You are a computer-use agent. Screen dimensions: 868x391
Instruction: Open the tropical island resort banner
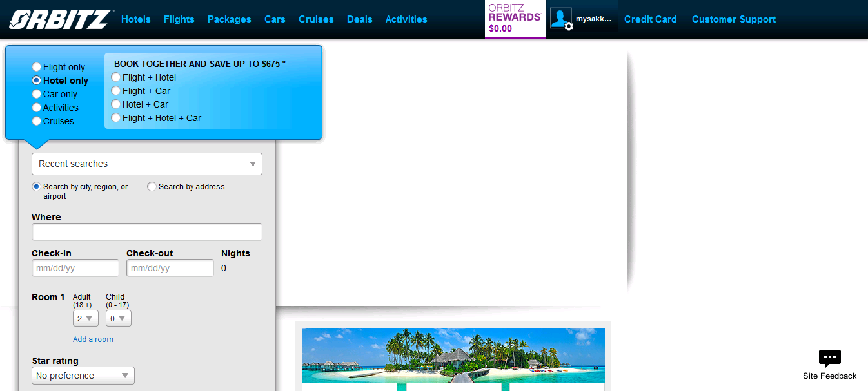tap(453, 356)
